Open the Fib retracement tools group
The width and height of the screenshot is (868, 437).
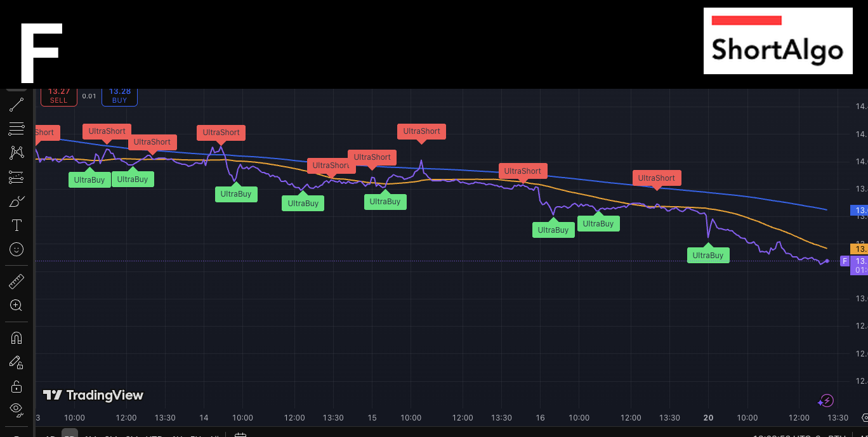(x=16, y=129)
